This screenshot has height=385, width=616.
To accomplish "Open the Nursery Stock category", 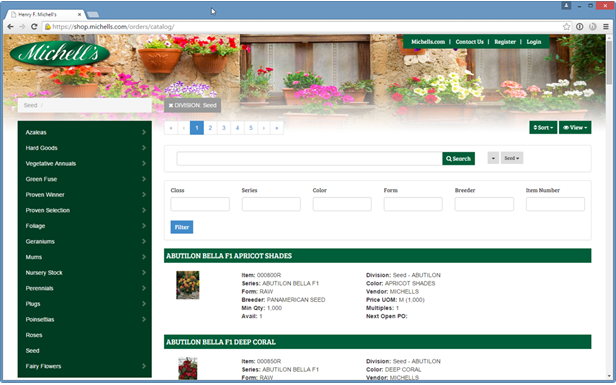I will pyautogui.click(x=84, y=273).
